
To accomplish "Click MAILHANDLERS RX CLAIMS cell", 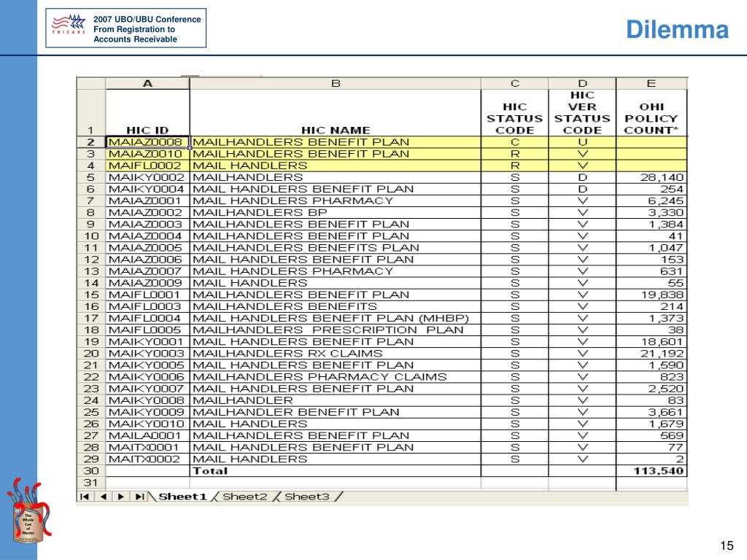I will 336,354.
